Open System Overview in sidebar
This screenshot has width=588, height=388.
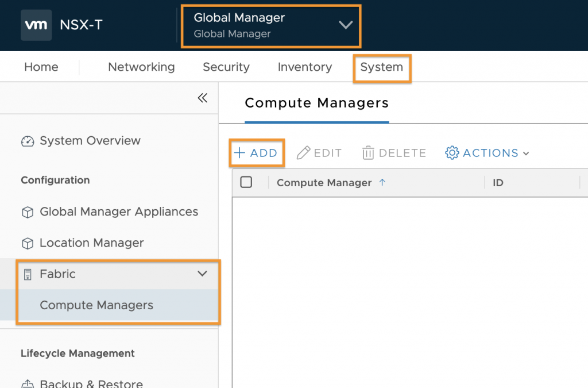click(90, 141)
